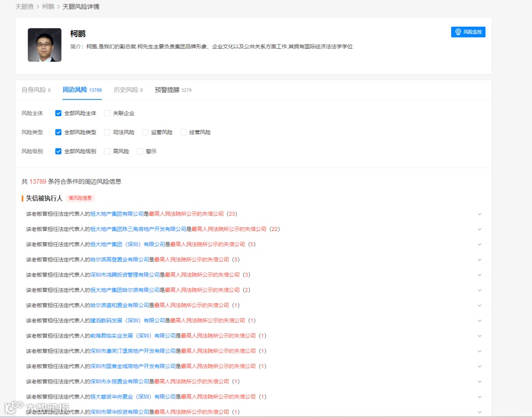This screenshot has width=532, height=418.
Task: Check the 经营风险 checkbox
Action: pyautogui.click(x=183, y=132)
